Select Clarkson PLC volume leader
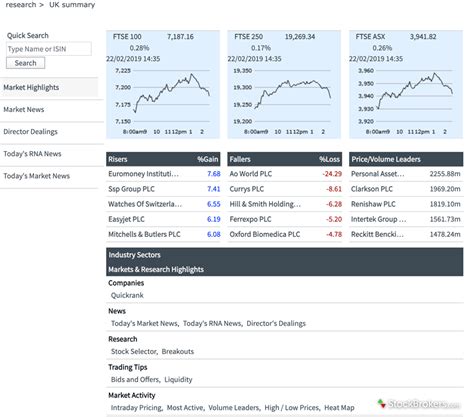474x417 pixels. point(372,189)
